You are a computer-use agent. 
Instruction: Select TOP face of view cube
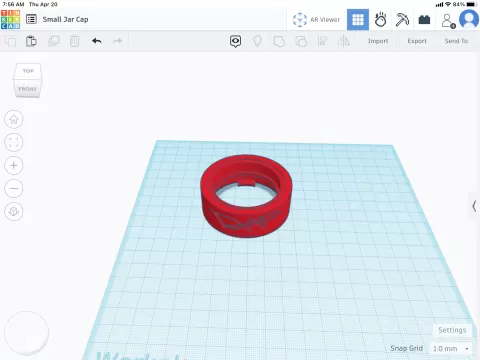tap(28, 71)
